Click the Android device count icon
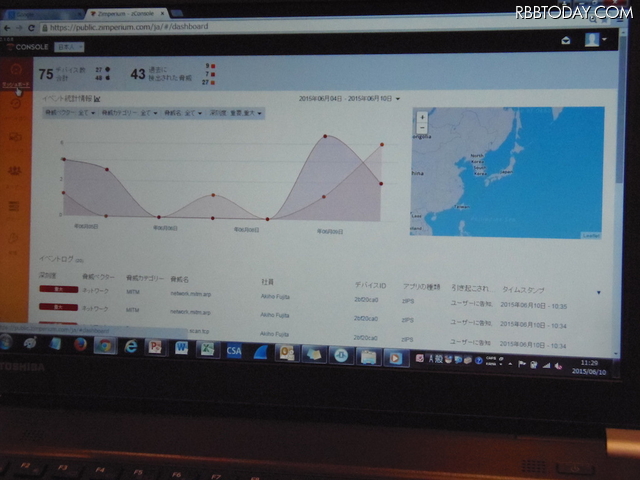640x480 pixels. coord(108,69)
